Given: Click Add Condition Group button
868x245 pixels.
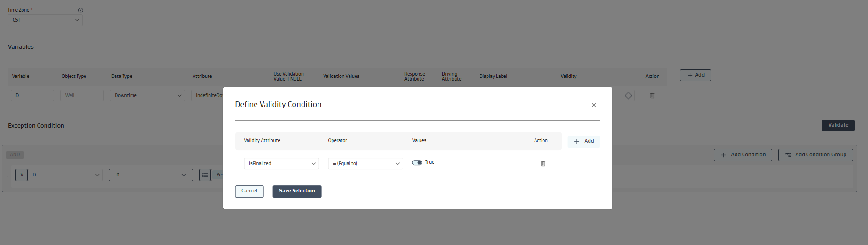Looking at the screenshot, I should (815, 155).
